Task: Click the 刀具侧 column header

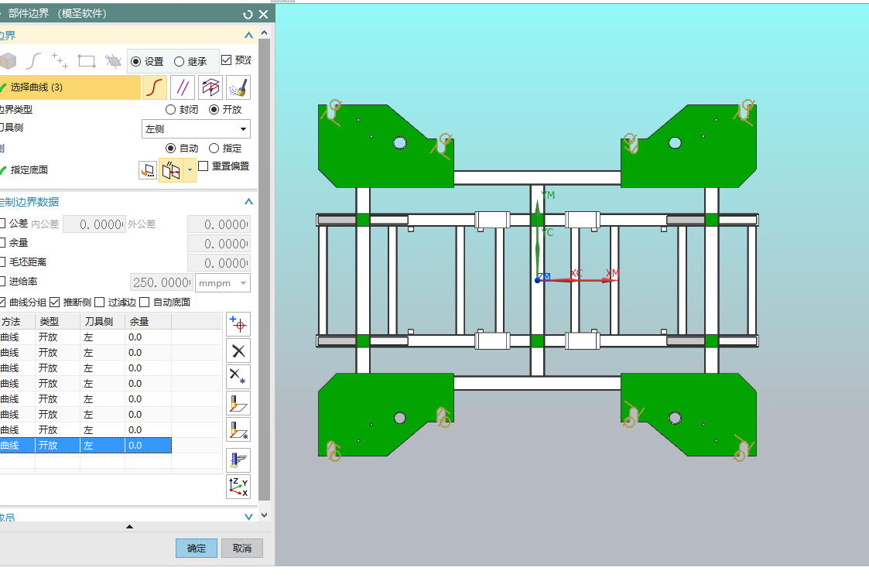Action: pyautogui.click(x=103, y=321)
